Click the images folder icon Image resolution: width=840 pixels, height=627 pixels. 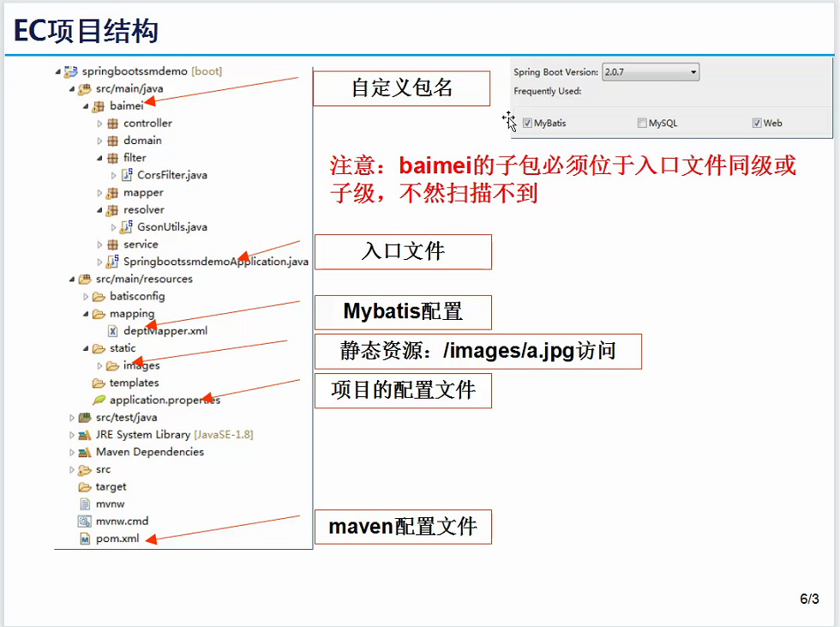pyautogui.click(x=112, y=366)
